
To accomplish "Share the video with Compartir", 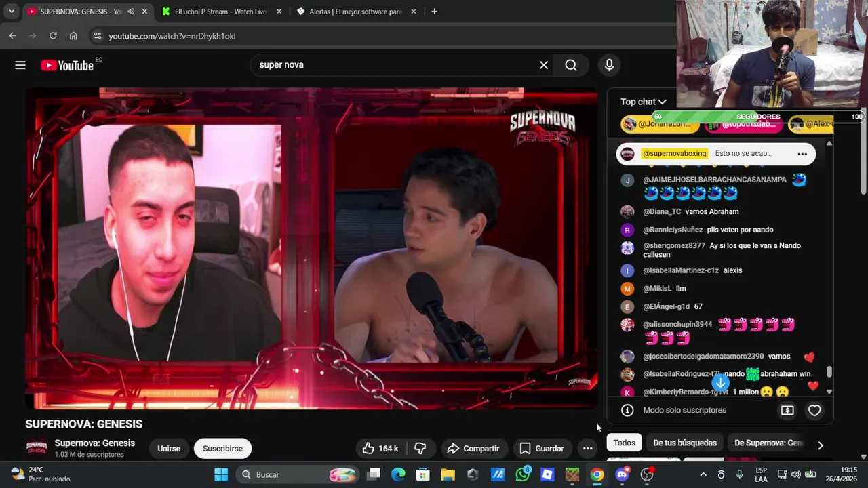I will (x=473, y=449).
